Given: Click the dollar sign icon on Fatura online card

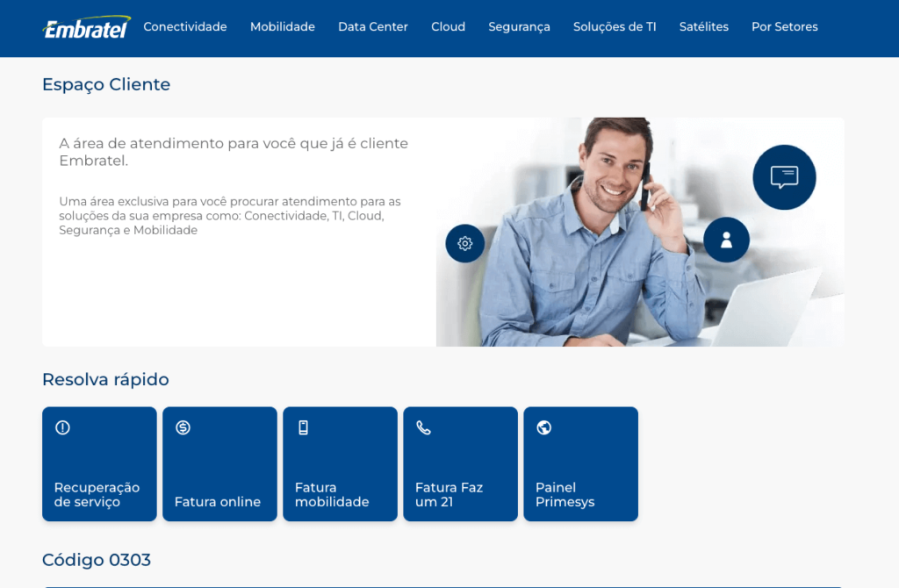Looking at the screenshot, I should 183,427.
